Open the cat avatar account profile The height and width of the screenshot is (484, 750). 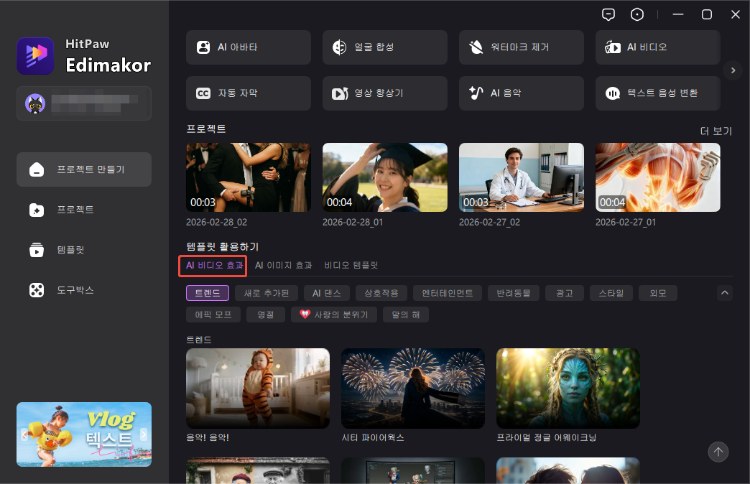(x=35, y=103)
